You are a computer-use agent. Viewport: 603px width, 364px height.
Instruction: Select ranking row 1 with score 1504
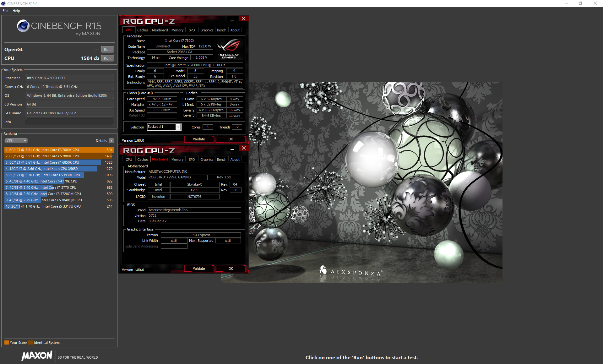(x=59, y=150)
